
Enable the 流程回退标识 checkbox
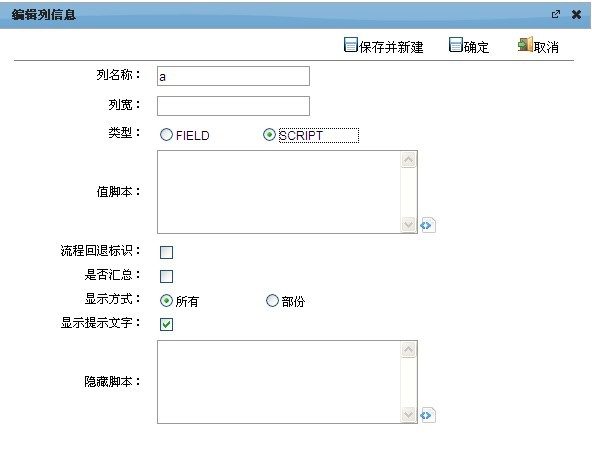166,252
